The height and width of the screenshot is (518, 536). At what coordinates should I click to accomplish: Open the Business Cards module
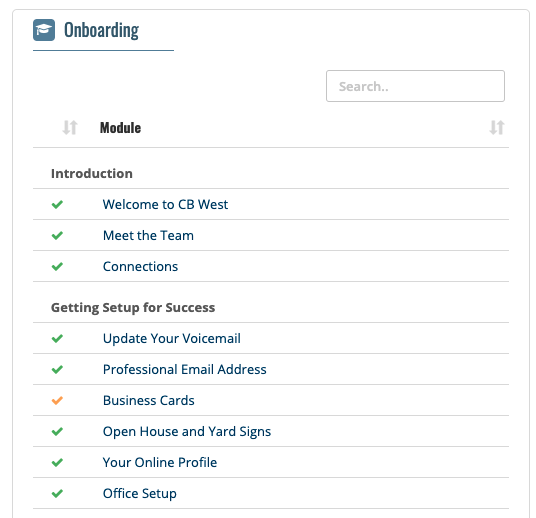[x=149, y=400]
